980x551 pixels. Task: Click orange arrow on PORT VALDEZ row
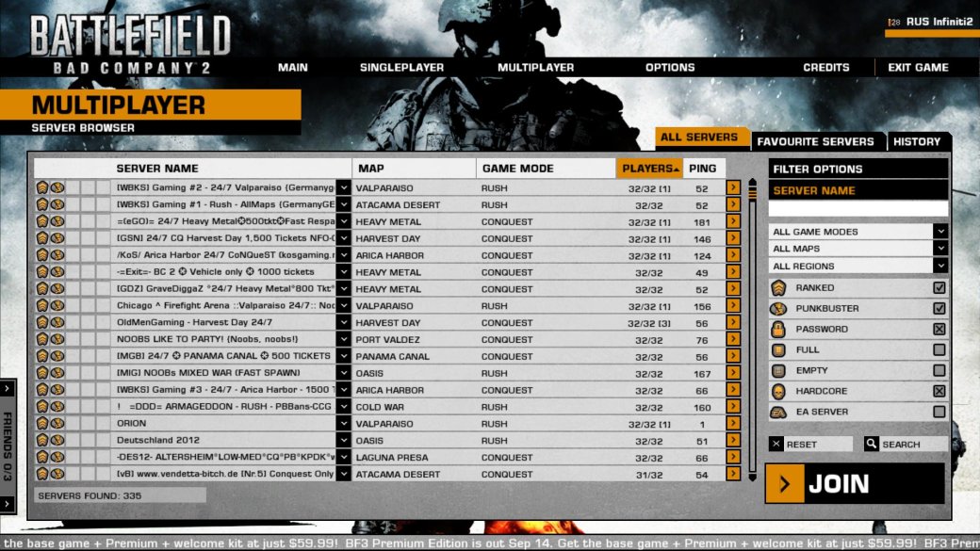(733, 339)
